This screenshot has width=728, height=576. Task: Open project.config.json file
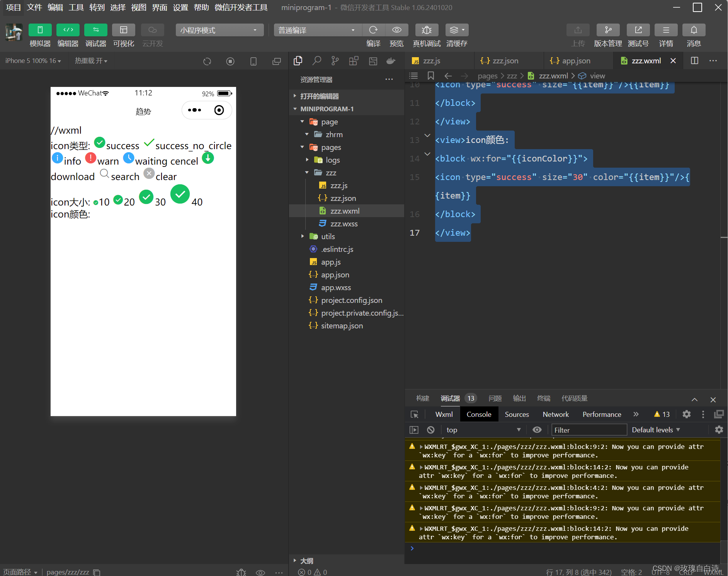pyautogui.click(x=347, y=300)
